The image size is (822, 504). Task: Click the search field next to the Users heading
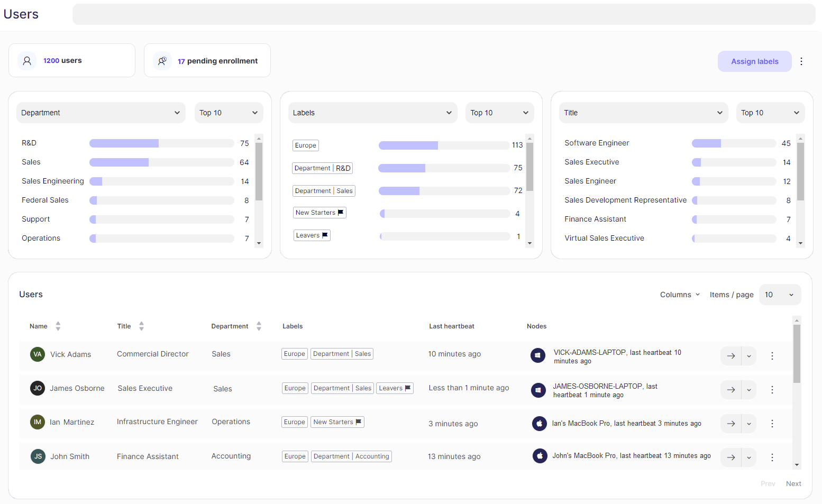pyautogui.click(x=443, y=14)
